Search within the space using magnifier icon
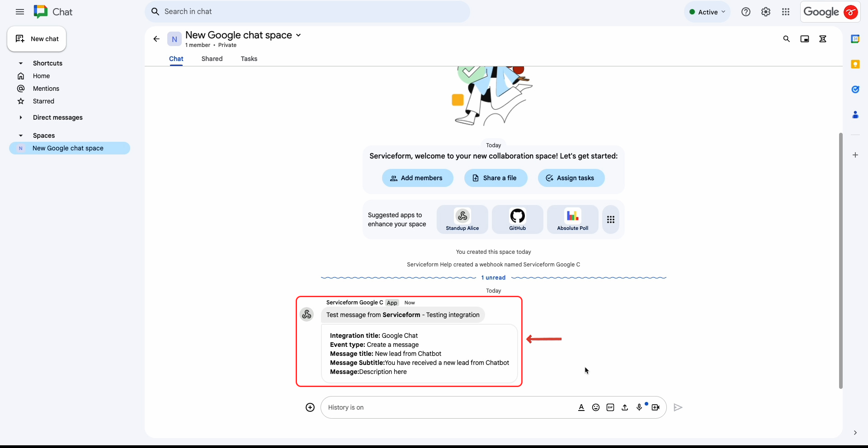The height and width of the screenshot is (448, 868). 787,39
